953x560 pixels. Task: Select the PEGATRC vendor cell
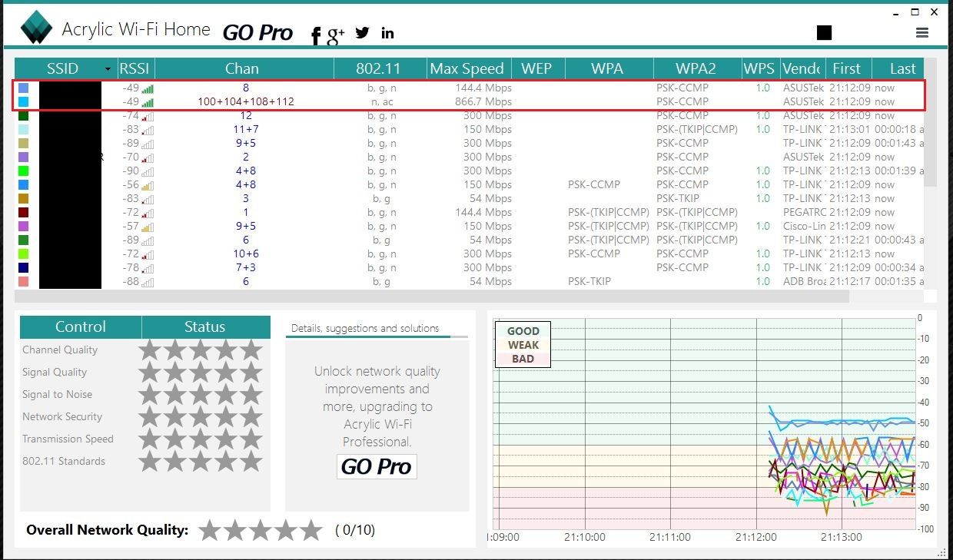click(x=802, y=212)
